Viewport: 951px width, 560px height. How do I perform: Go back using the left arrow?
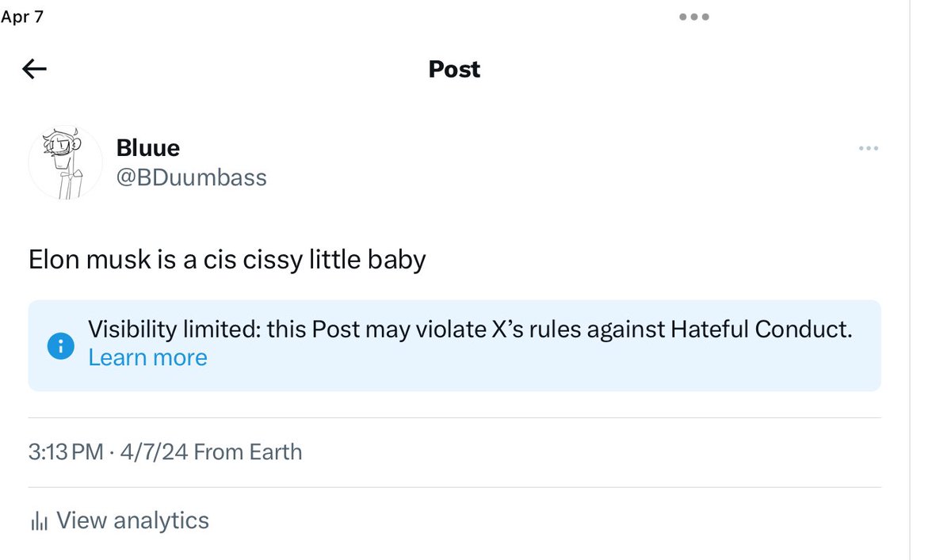tap(34, 70)
